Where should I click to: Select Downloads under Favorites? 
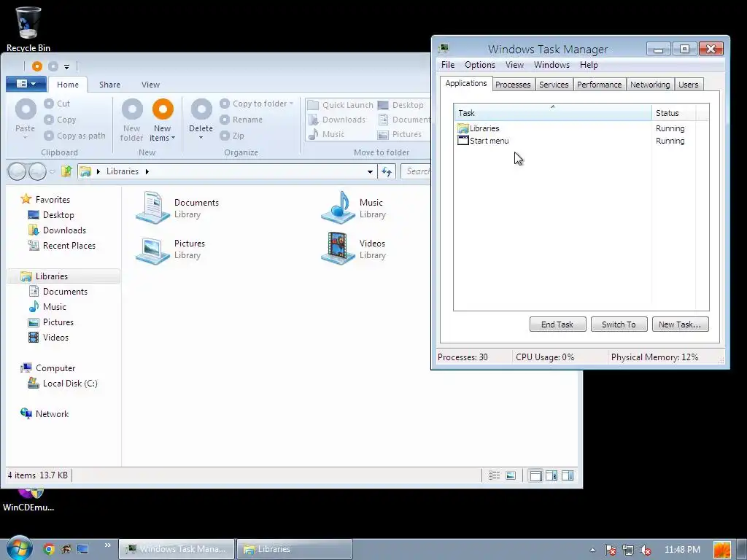(57, 230)
